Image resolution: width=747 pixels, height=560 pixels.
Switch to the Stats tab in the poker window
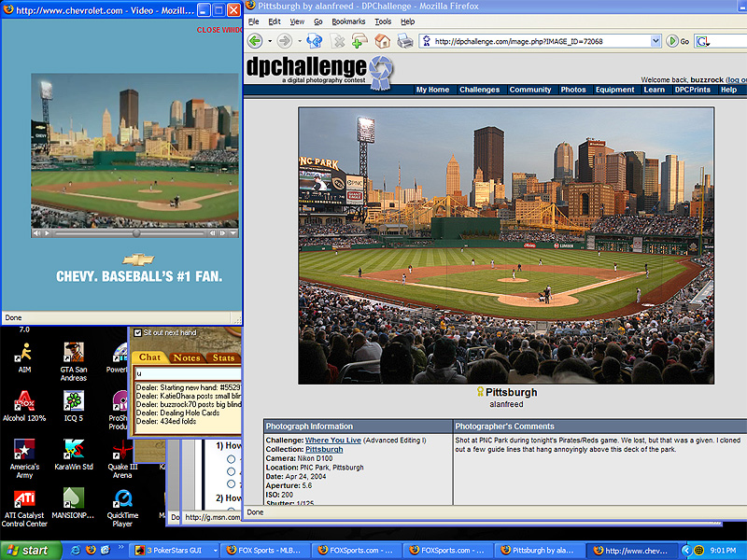pos(223,357)
